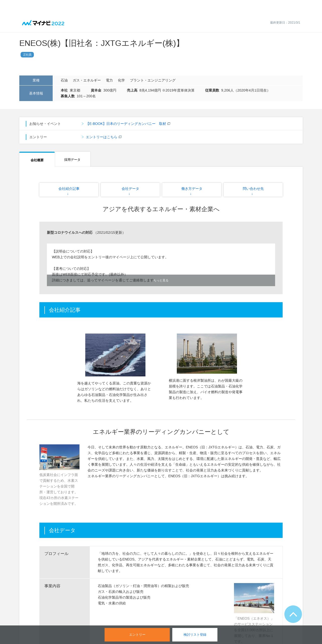Click the 業種 row header

[36, 80]
